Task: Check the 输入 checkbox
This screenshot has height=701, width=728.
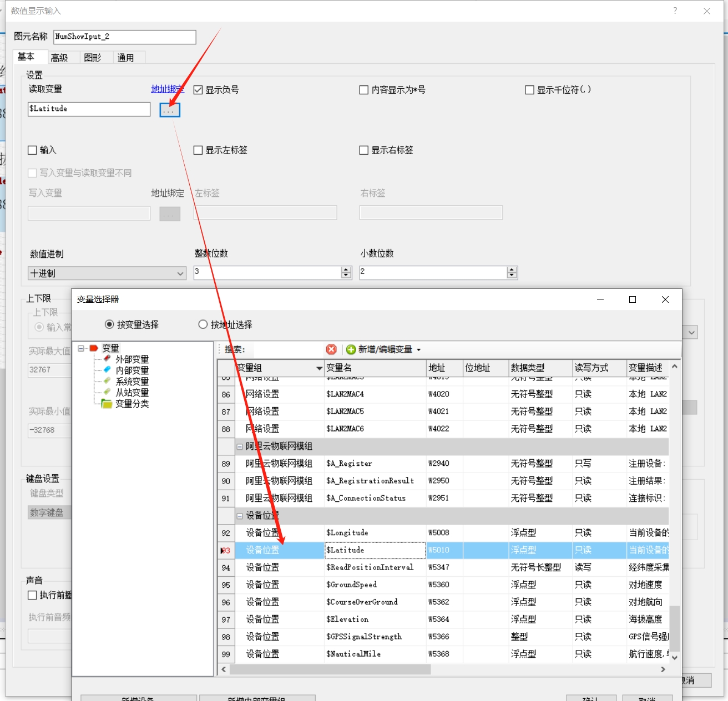Action: tap(32, 150)
